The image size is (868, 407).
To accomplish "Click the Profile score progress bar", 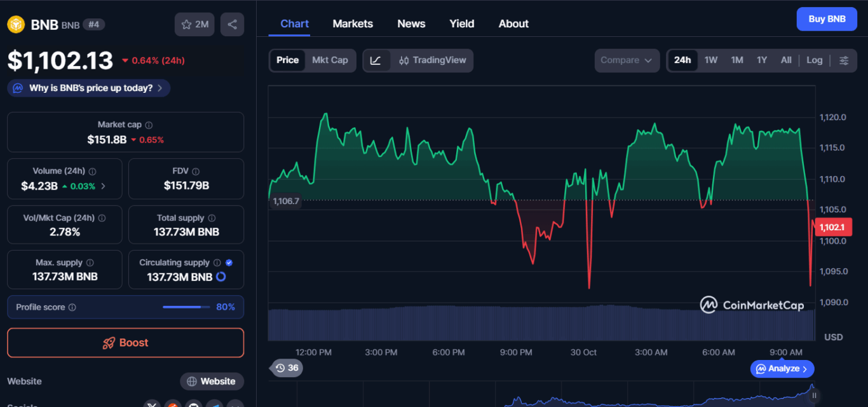I will (186, 307).
